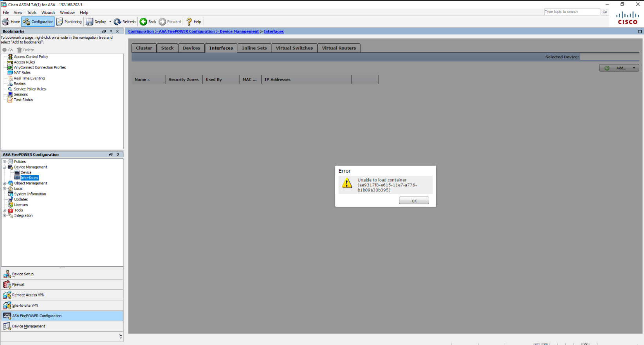
Task: Dismiss the Error dialog with OK
Action: tap(414, 201)
